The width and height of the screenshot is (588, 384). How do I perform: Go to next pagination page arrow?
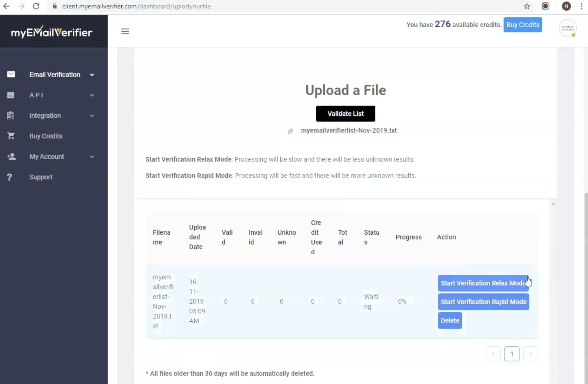pyautogui.click(x=530, y=354)
